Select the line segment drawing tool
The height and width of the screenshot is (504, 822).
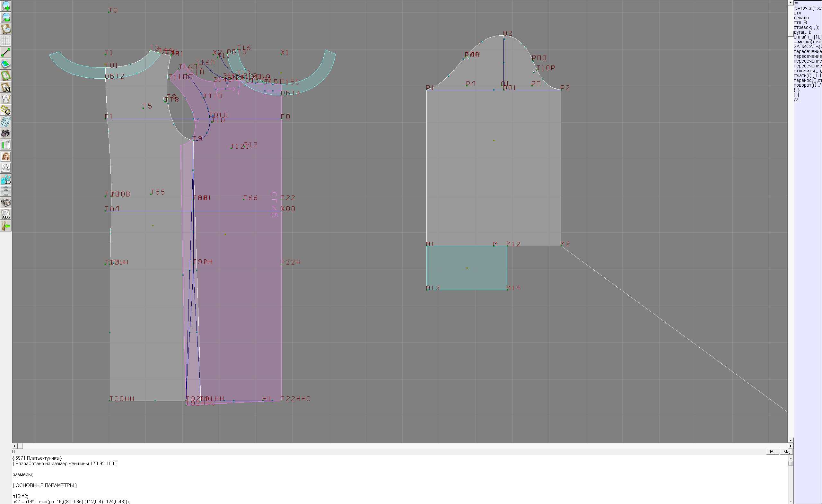coord(6,52)
